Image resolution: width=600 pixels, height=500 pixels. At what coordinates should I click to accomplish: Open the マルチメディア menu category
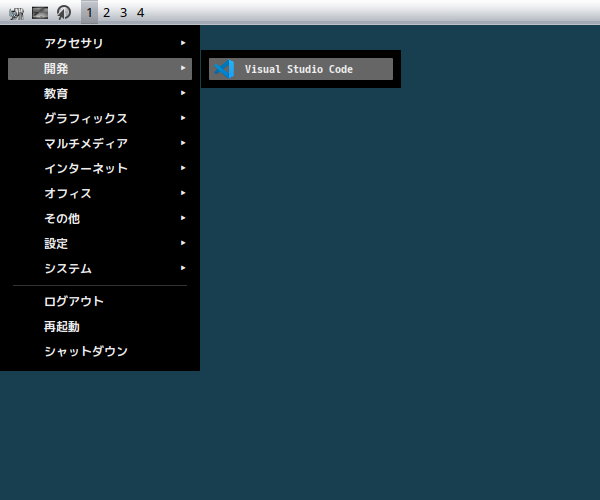tap(100, 143)
